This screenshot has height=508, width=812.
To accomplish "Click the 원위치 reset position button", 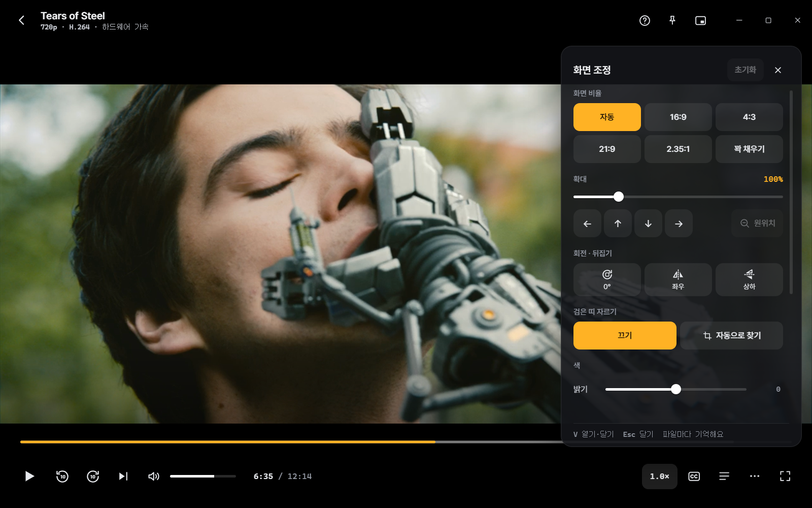I will point(757,223).
